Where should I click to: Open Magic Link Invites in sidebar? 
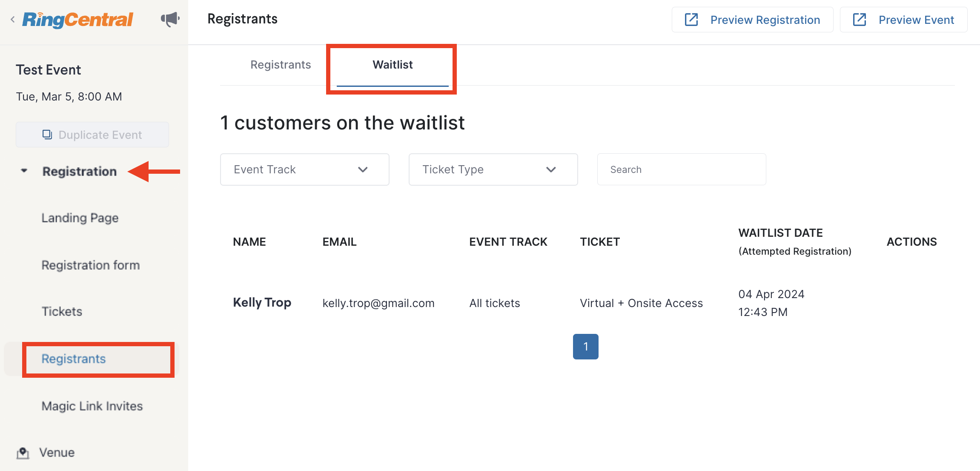tap(92, 406)
